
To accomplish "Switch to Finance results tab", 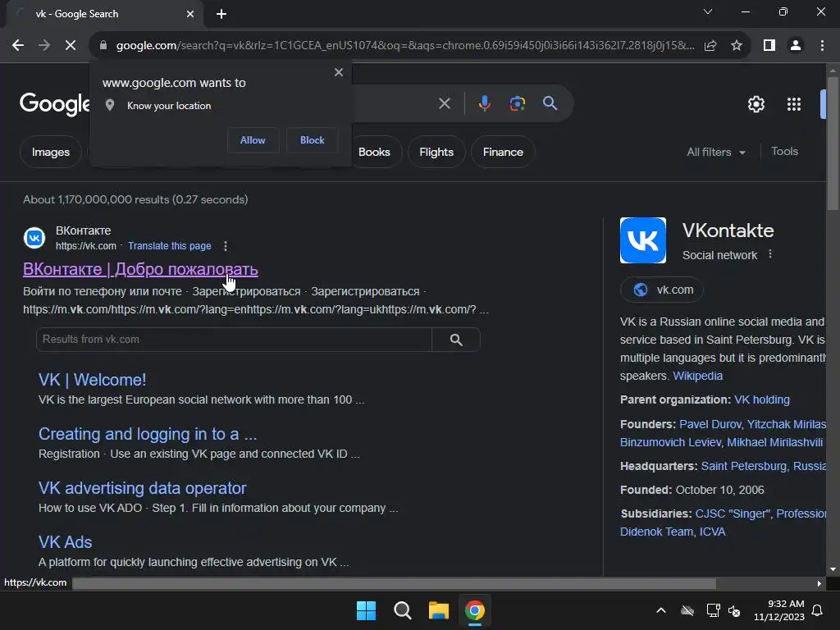I will (503, 152).
